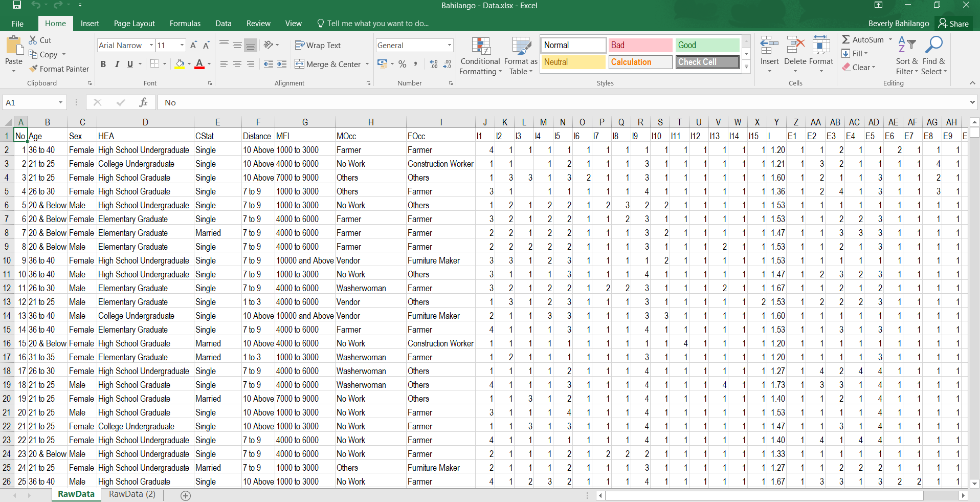Screen dimensions: 980x502
Task: Toggle Wrap Text for the cell
Action: click(318, 45)
